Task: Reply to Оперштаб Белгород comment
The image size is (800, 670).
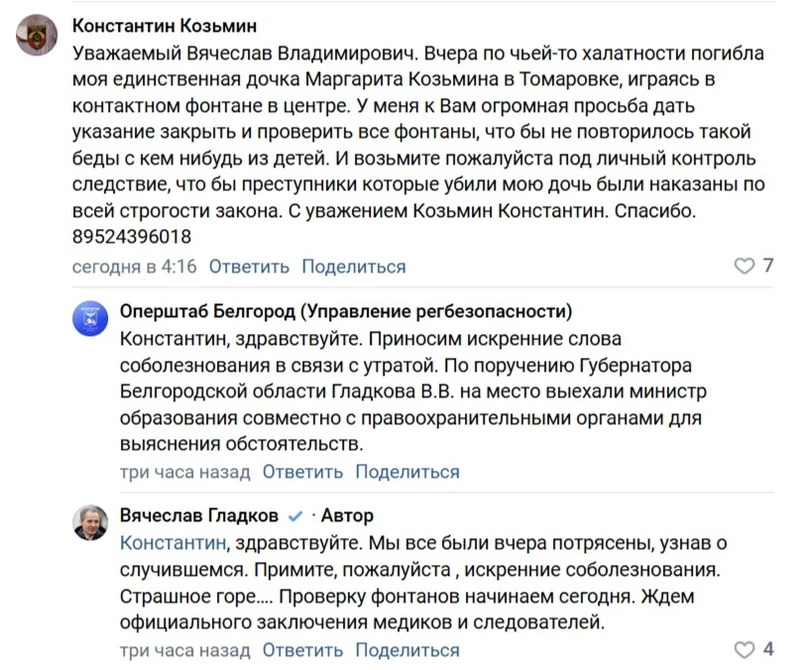Action: (303, 472)
